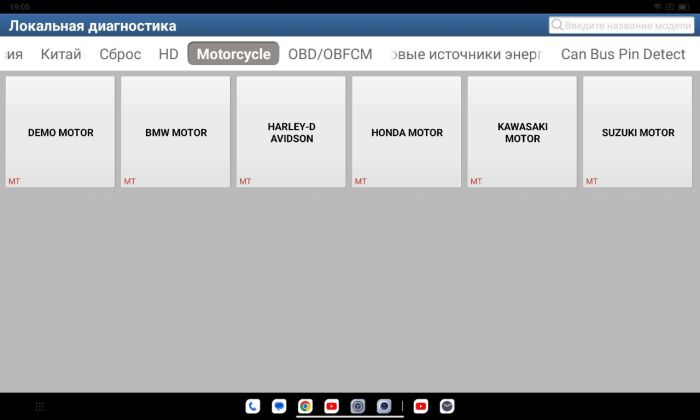This screenshot has width=700, height=420.
Task: Click the MT label on KAWASAKI MOTOR
Action: 476,181
